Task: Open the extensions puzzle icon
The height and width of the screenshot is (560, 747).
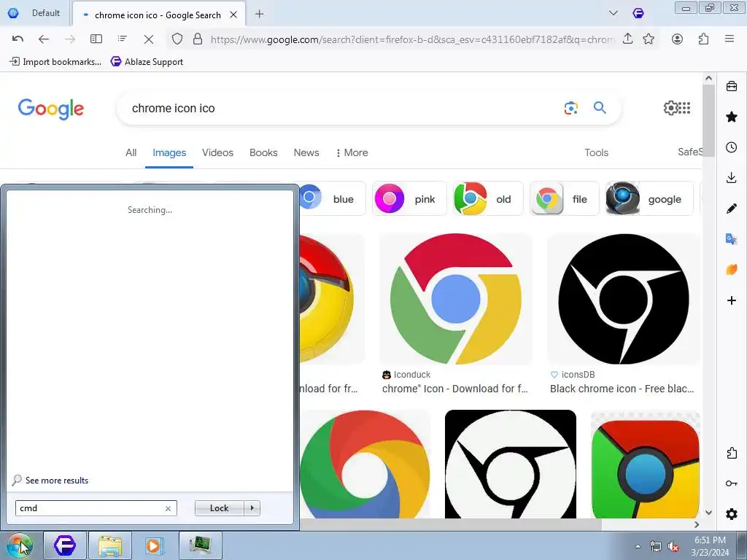Action: coord(703,39)
